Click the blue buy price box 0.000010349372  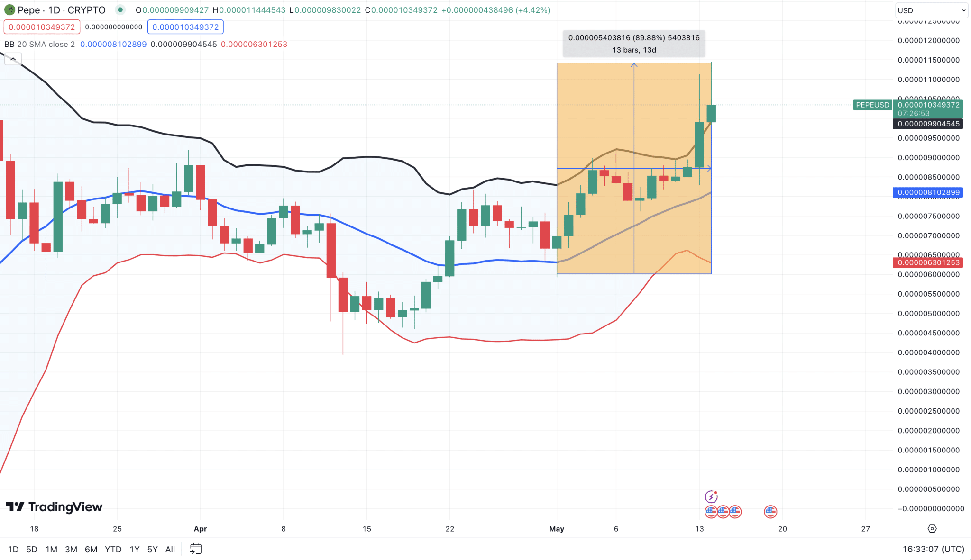pyautogui.click(x=185, y=27)
